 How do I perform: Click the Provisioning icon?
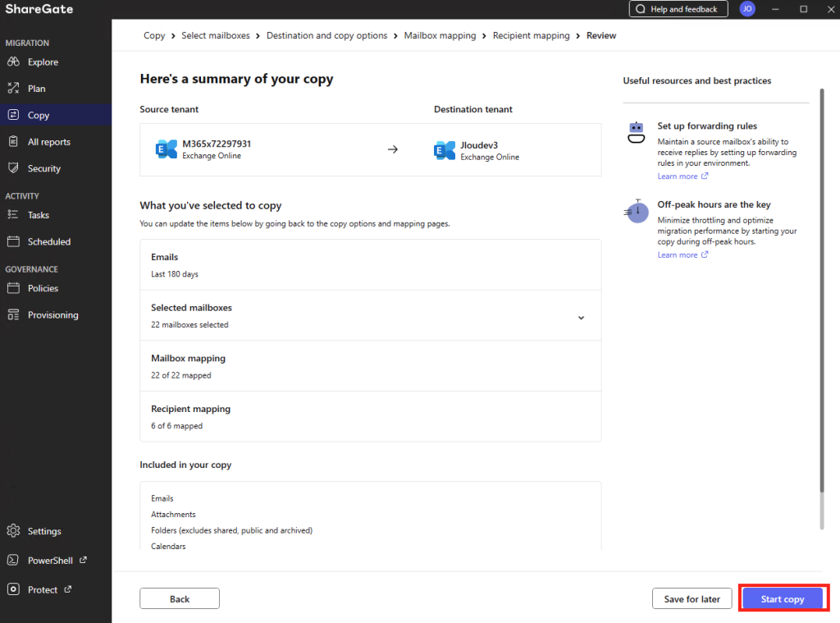coord(13,314)
